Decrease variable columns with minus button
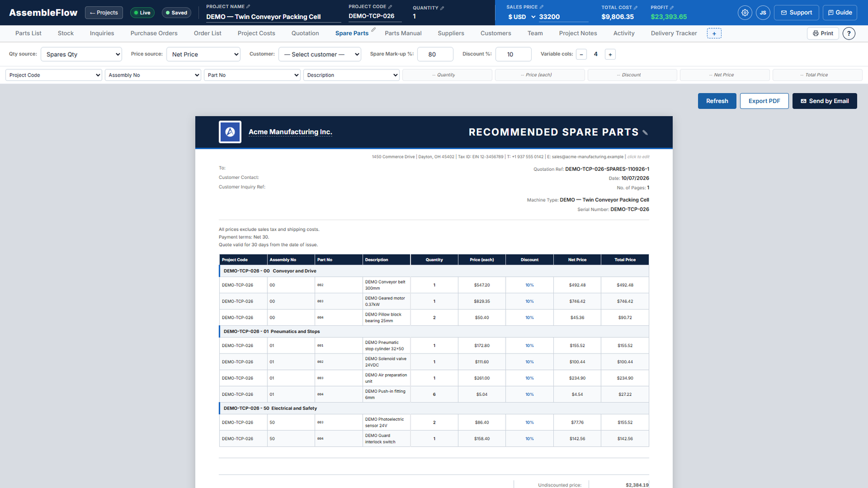This screenshot has width=868, height=488. (x=582, y=54)
